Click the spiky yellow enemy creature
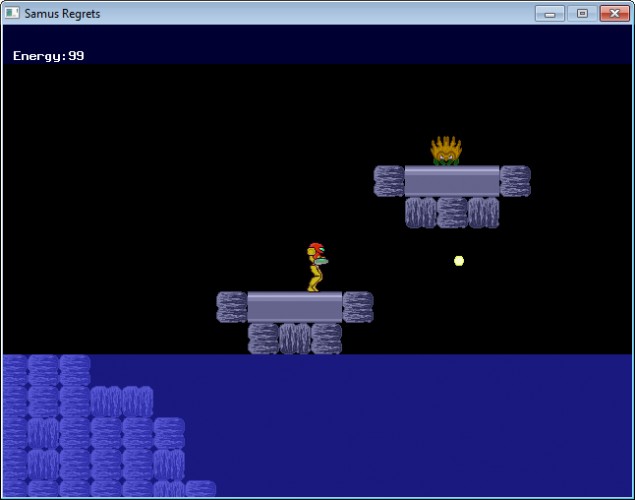The image size is (635, 500). click(x=446, y=151)
